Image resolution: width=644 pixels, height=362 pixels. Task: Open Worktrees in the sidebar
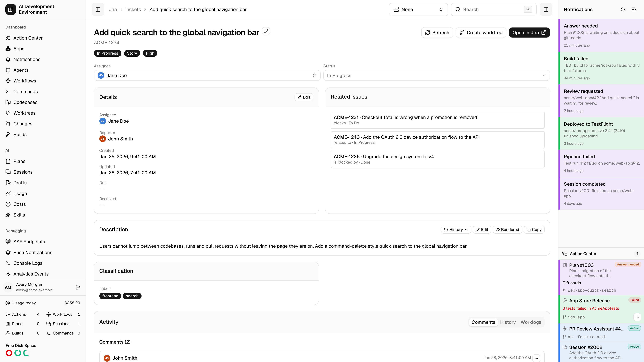tap(43, 113)
